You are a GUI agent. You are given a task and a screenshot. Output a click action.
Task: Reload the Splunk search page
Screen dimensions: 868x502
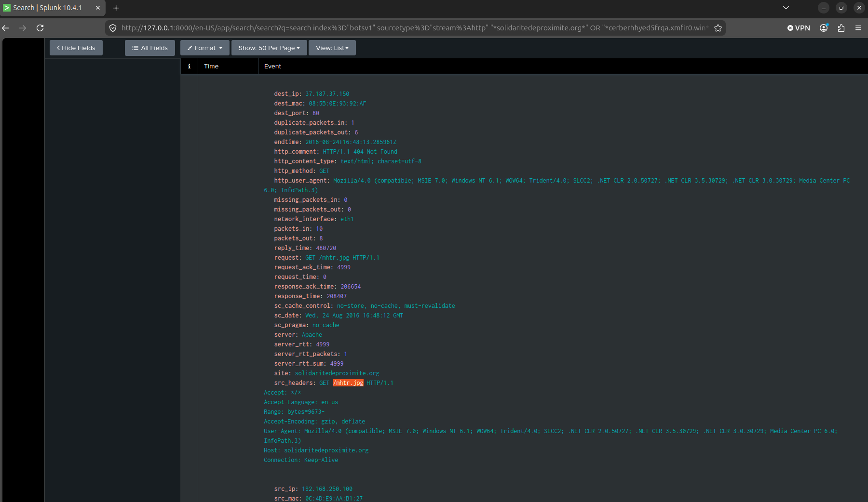40,28
